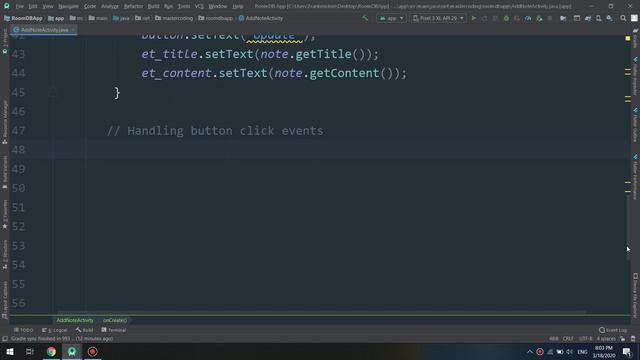Show hidden system tray icons

[530, 351]
